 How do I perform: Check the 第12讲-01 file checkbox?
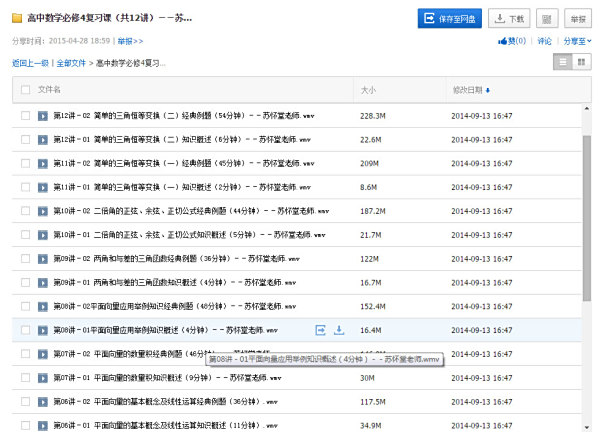tap(26, 140)
